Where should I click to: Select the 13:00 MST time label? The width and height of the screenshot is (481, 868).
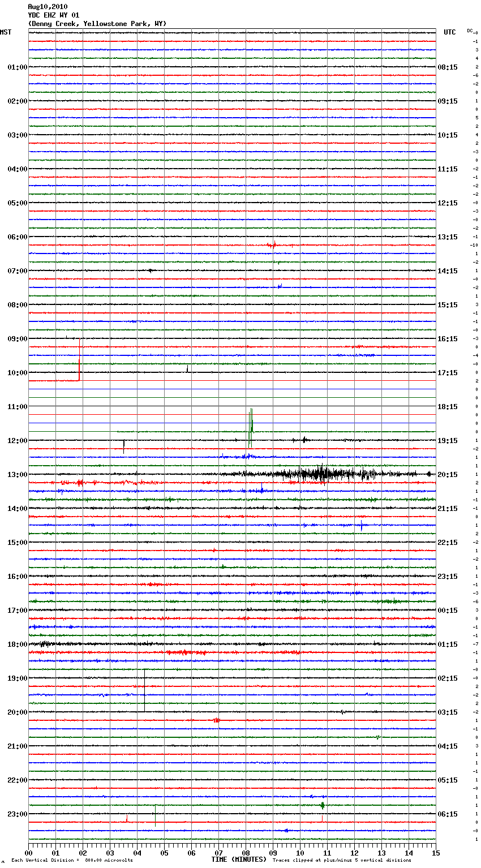[18, 475]
